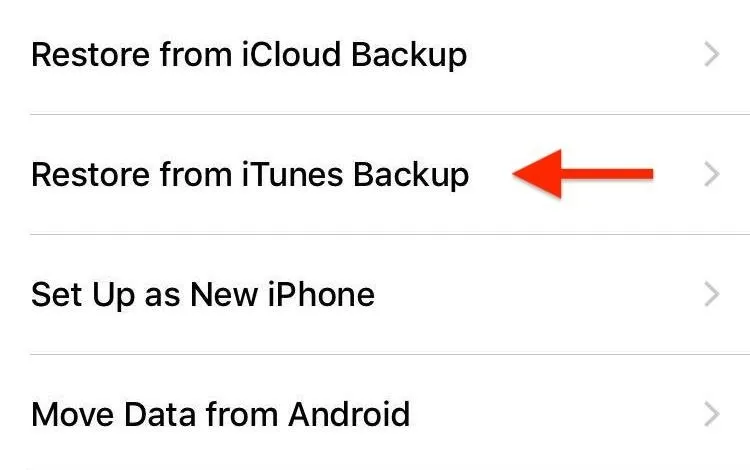
Task: Tap the chevron beside Move Data from Android
Action: [x=712, y=415]
